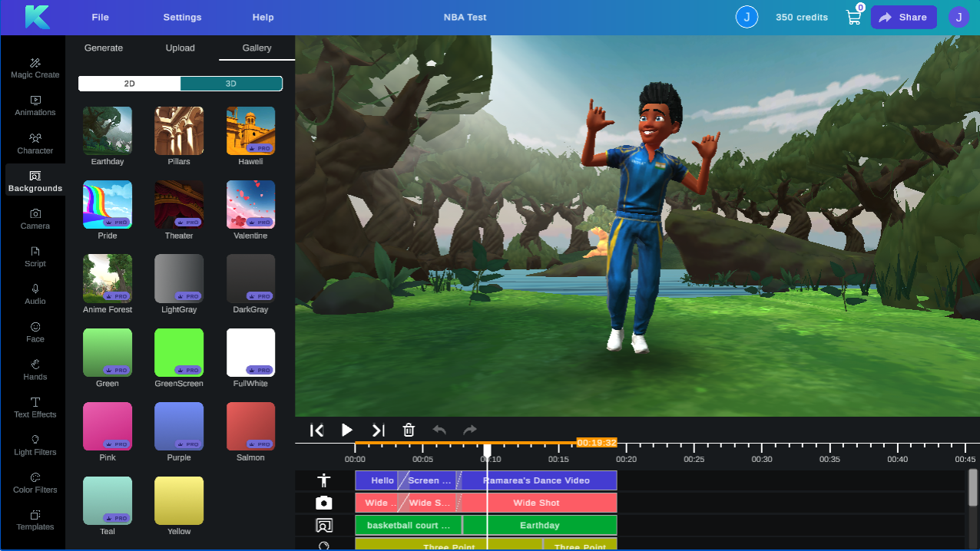Screen dimensions: 980x551
Task: Select the Audio panel icon
Action: click(x=35, y=294)
